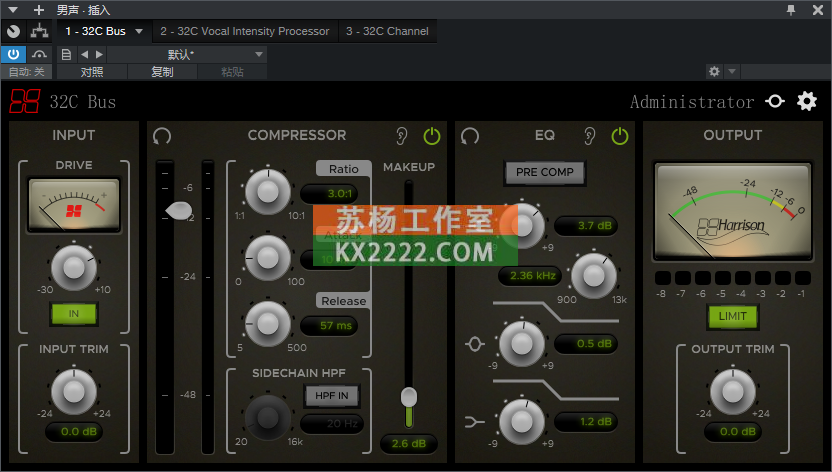Reset the EQ section with circular arrow
This screenshot has width=832, height=472.
(x=470, y=136)
